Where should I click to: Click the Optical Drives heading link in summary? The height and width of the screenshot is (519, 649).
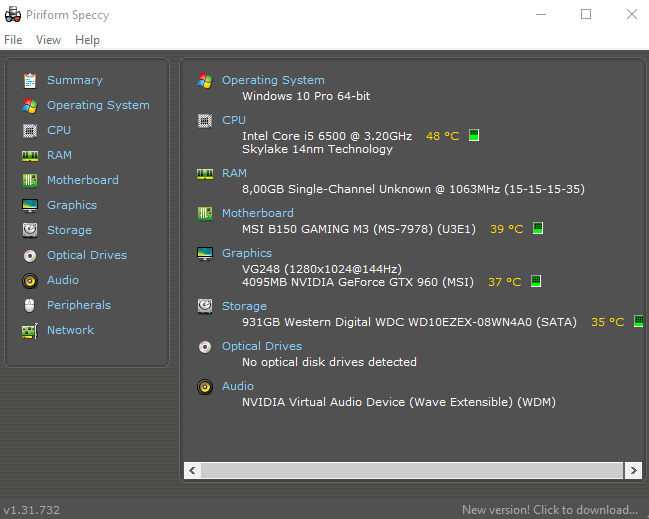click(262, 346)
